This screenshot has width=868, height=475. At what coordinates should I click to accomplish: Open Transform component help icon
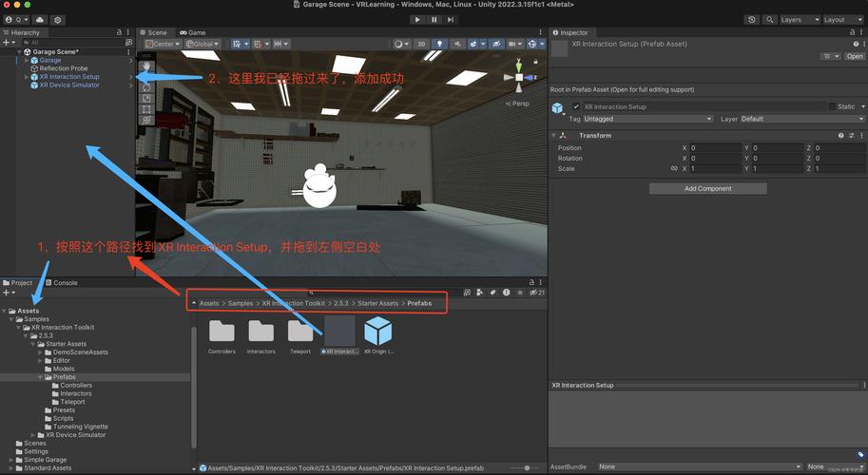[840, 136]
